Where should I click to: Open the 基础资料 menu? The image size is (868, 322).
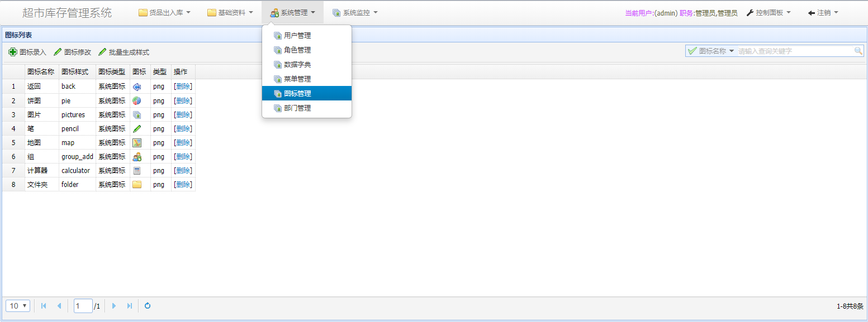230,12
